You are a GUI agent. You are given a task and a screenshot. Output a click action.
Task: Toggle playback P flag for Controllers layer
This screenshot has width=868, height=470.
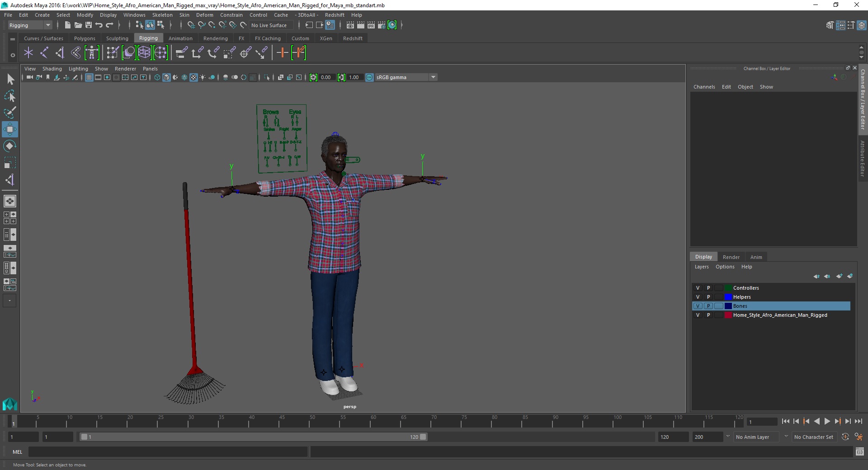click(708, 288)
